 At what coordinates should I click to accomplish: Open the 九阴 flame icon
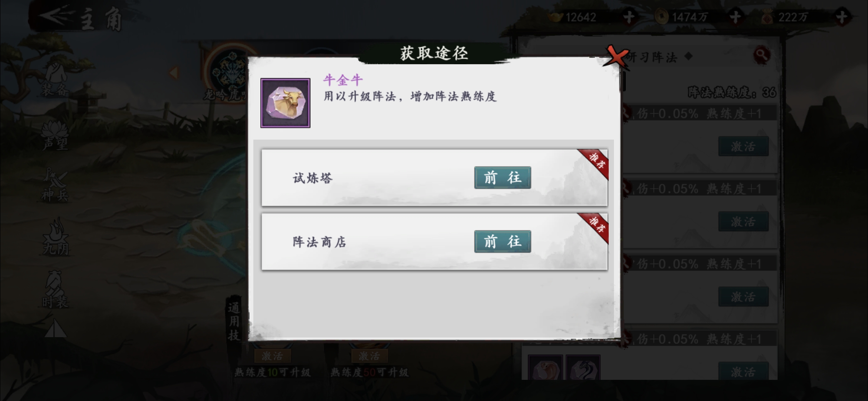click(x=56, y=237)
